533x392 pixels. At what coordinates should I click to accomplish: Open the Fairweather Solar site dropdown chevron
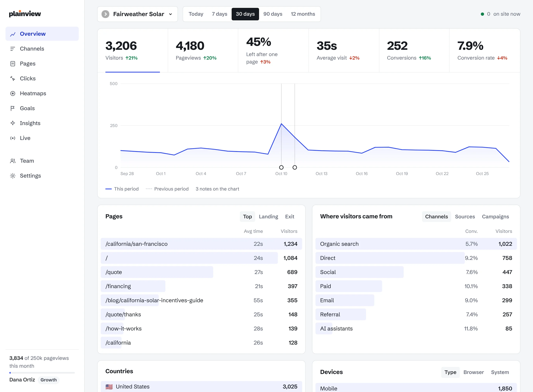point(170,14)
